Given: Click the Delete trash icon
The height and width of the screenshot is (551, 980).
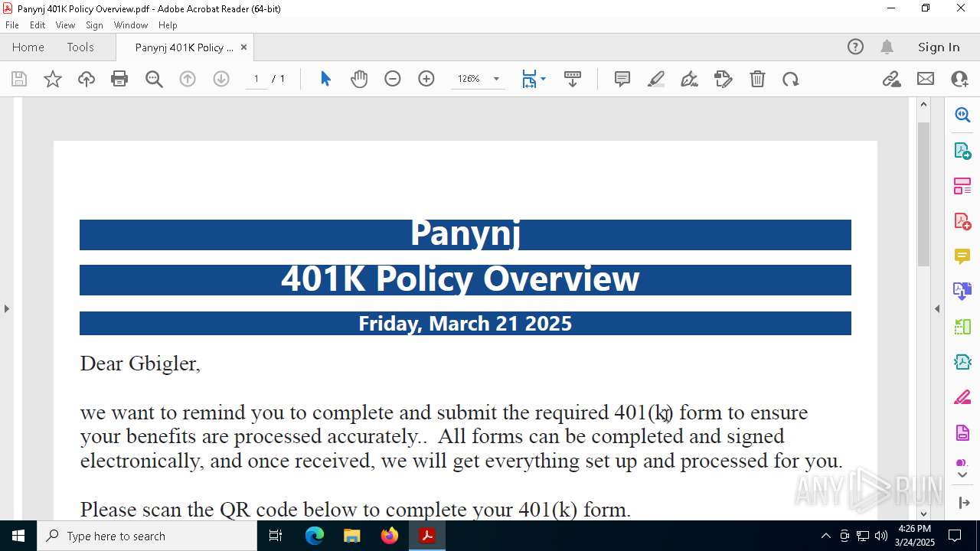Looking at the screenshot, I should point(757,79).
